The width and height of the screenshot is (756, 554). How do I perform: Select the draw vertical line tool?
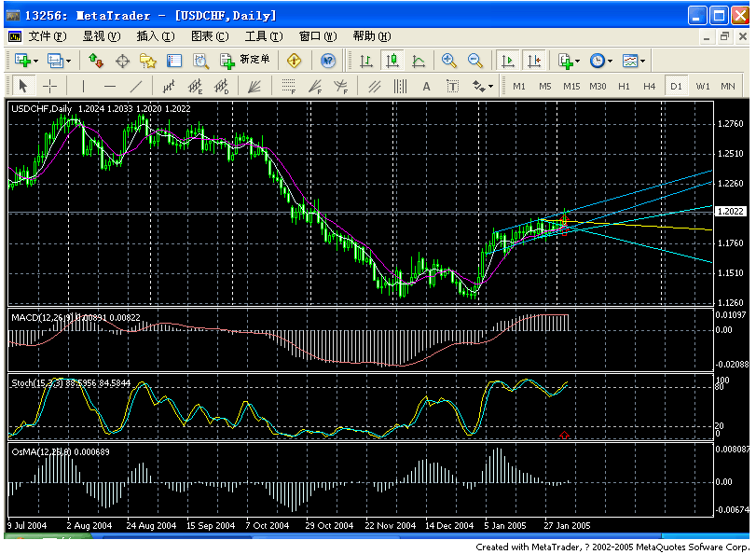point(83,86)
